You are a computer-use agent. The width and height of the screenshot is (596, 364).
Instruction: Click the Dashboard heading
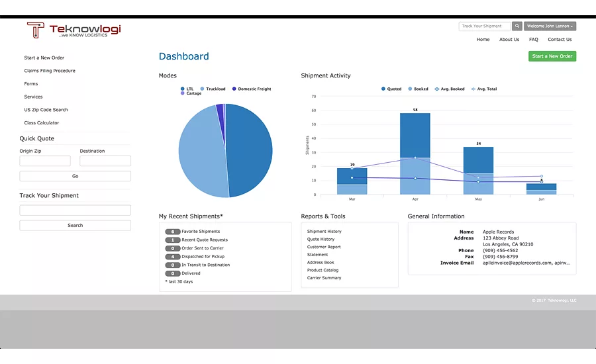pyautogui.click(x=183, y=56)
